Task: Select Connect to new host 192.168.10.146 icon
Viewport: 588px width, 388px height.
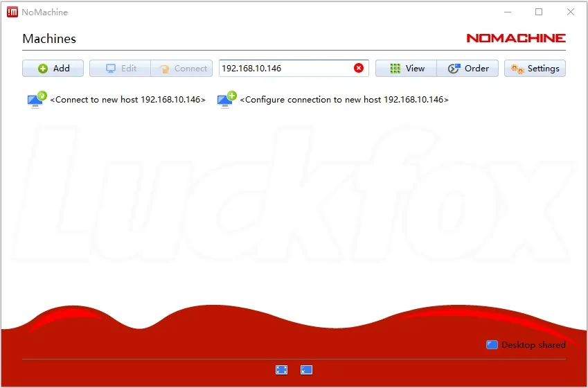Action: tap(37, 100)
